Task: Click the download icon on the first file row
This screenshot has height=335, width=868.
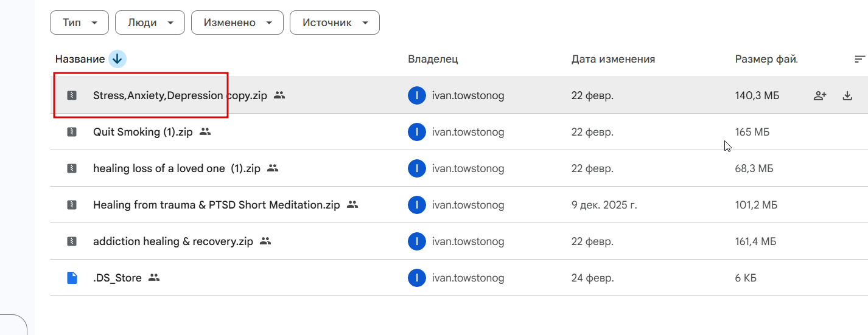Action: click(x=847, y=95)
